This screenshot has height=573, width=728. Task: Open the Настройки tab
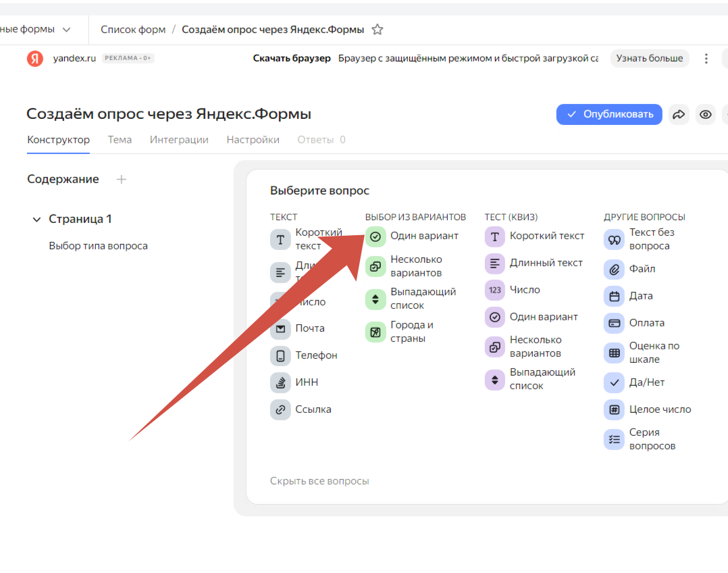click(253, 140)
